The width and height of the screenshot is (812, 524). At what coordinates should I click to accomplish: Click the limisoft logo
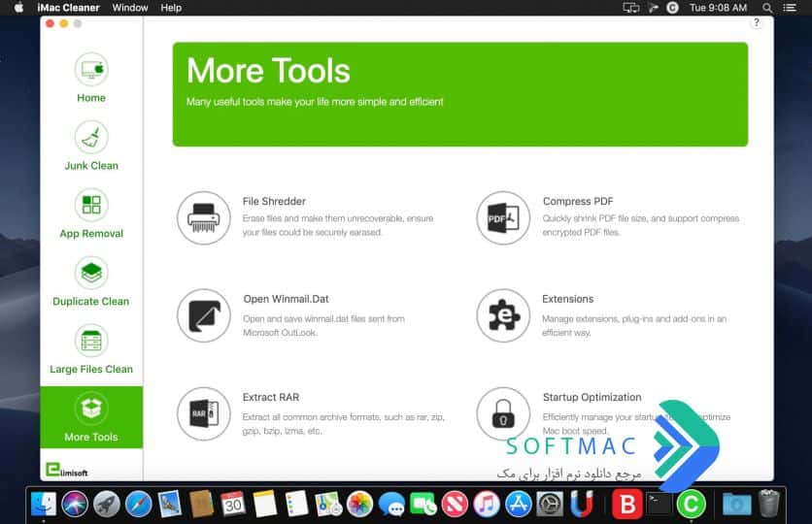pyautogui.click(x=67, y=470)
